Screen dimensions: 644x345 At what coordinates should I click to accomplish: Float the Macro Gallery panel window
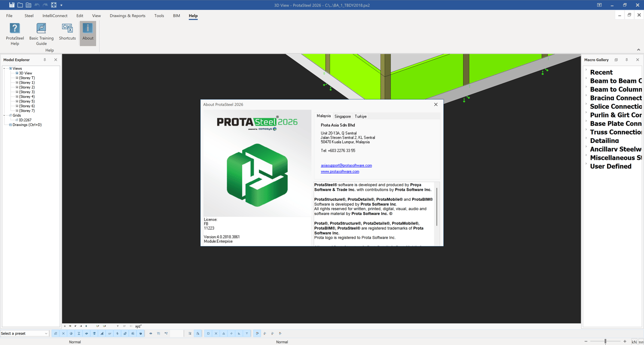click(616, 60)
